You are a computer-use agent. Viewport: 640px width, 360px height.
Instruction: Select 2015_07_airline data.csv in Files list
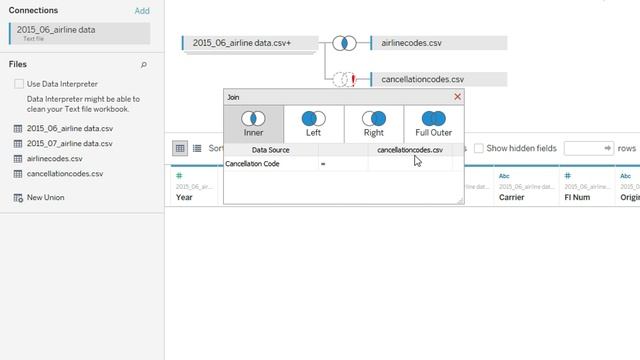70,144
